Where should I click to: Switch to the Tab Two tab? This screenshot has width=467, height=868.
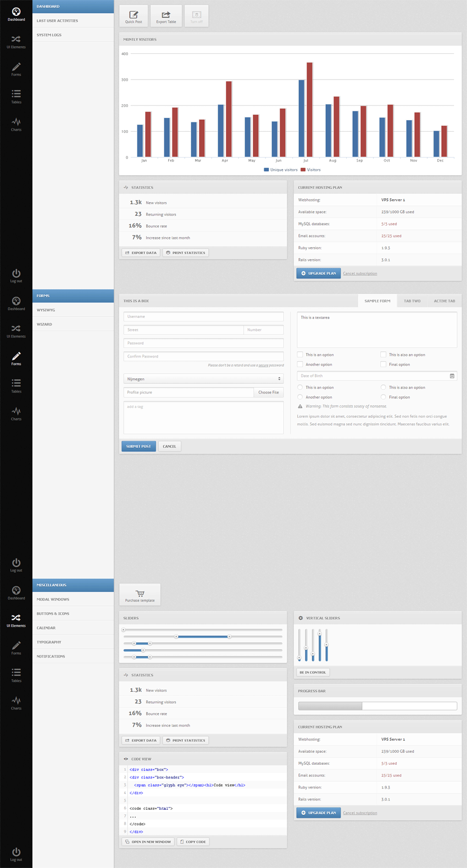click(x=412, y=301)
